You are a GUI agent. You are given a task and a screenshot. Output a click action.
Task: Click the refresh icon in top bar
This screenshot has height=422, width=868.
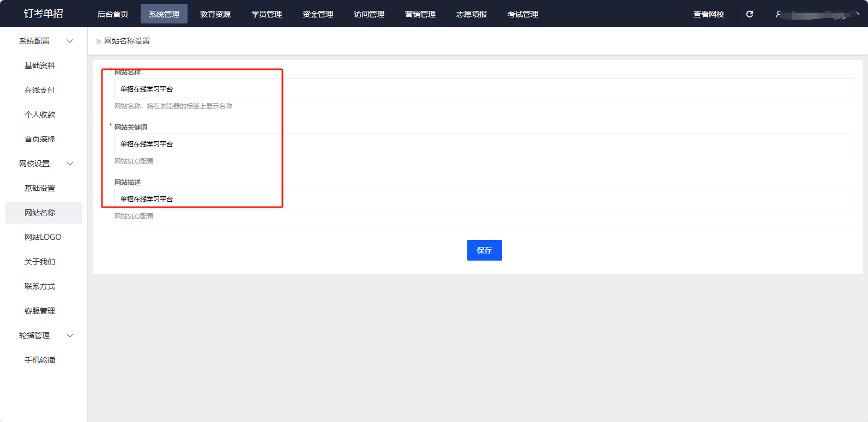coord(750,14)
